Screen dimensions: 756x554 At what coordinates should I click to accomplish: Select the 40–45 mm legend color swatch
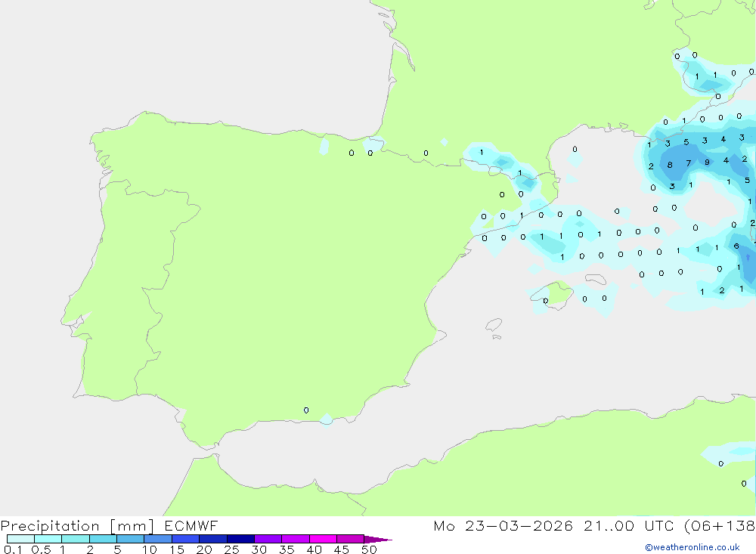click(x=323, y=539)
